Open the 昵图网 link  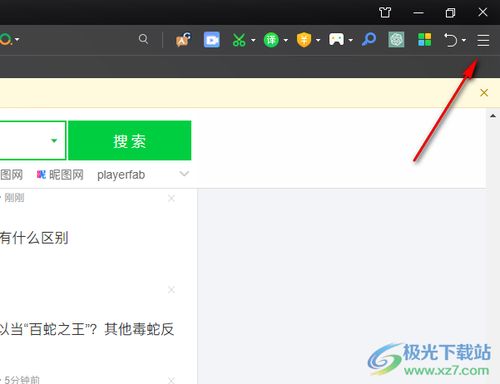coord(60,175)
